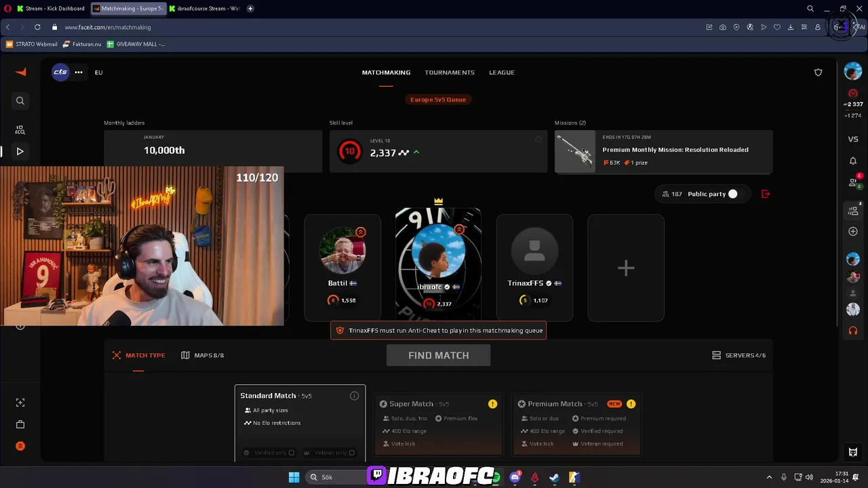Open a new browser tab

click(250, 9)
